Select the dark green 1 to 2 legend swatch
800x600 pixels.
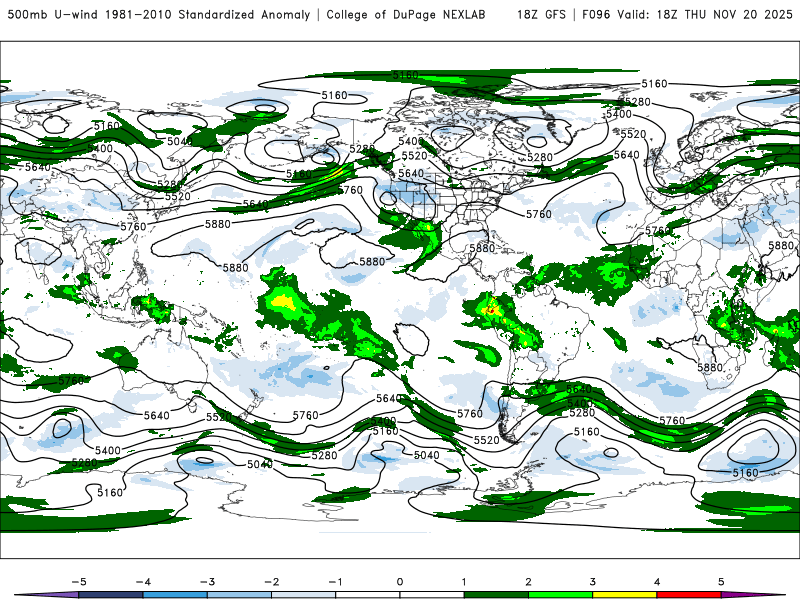click(x=496, y=595)
